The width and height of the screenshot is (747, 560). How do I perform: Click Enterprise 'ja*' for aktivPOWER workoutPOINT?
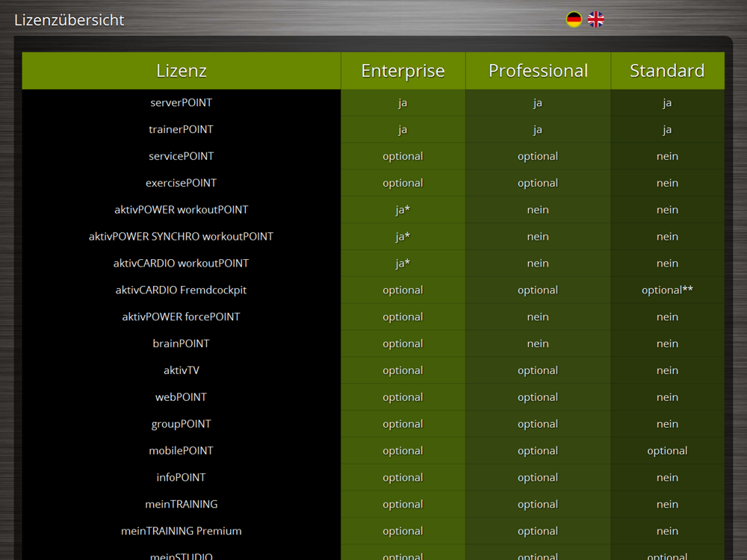pos(403,210)
